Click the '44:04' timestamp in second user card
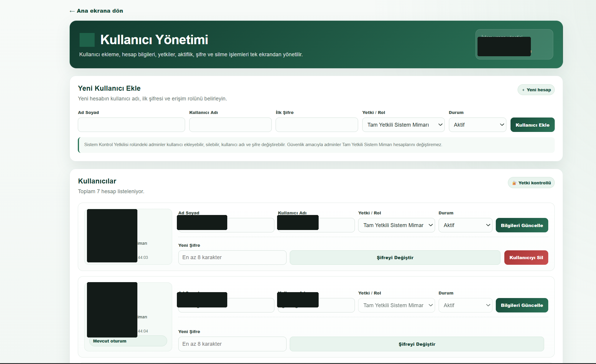 pyautogui.click(x=143, y=331)
